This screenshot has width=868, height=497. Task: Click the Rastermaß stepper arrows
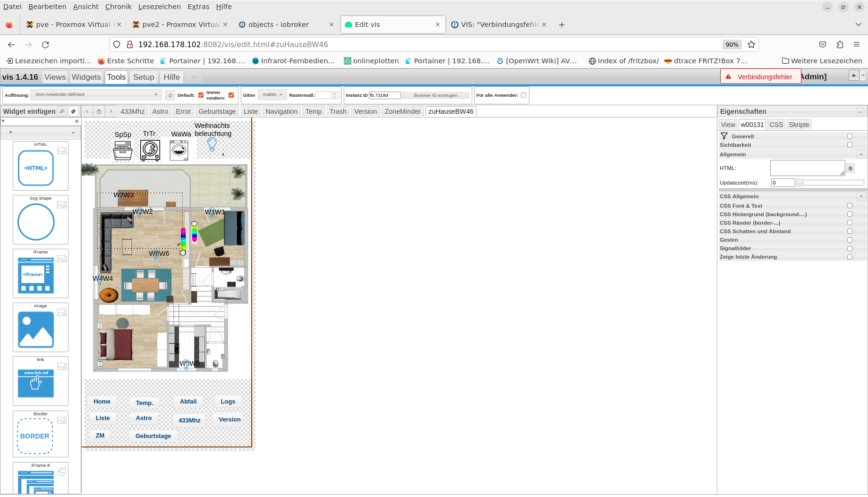(334, 95)
